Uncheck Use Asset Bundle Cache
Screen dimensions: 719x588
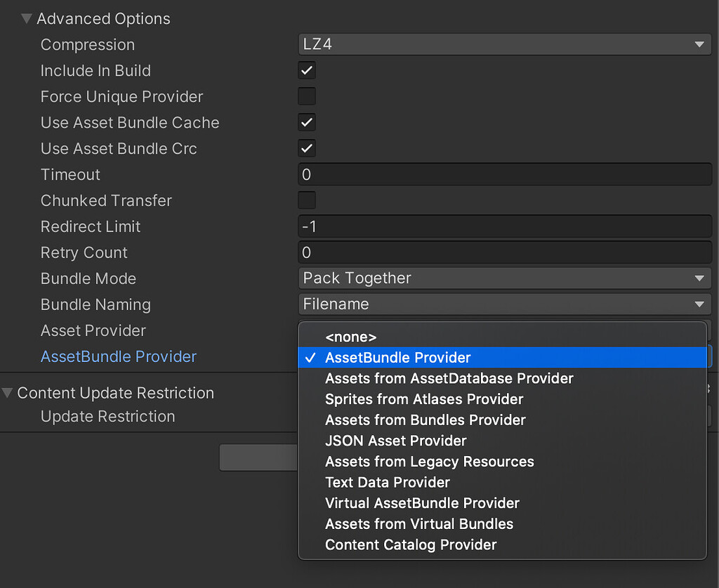pos(306,122)
